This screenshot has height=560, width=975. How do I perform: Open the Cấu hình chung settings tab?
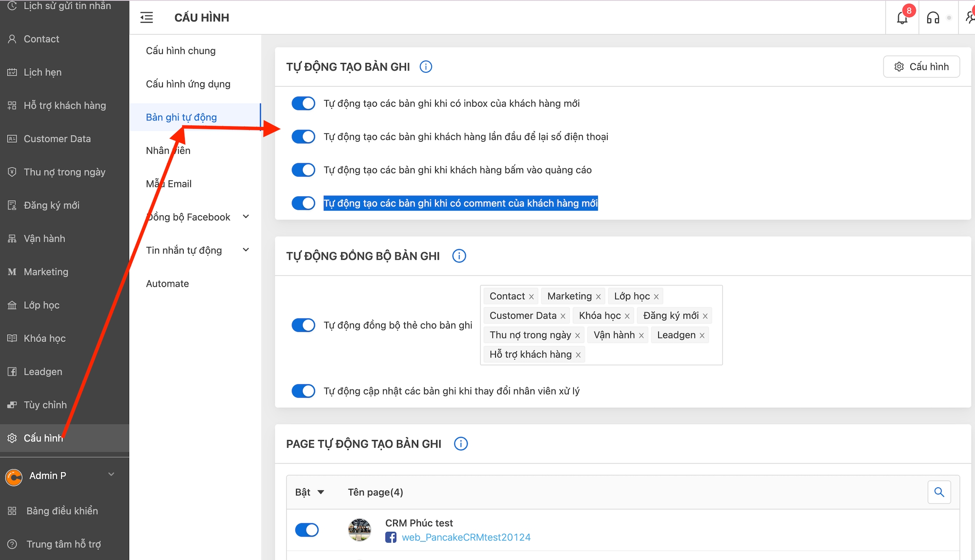coord(181,51)
